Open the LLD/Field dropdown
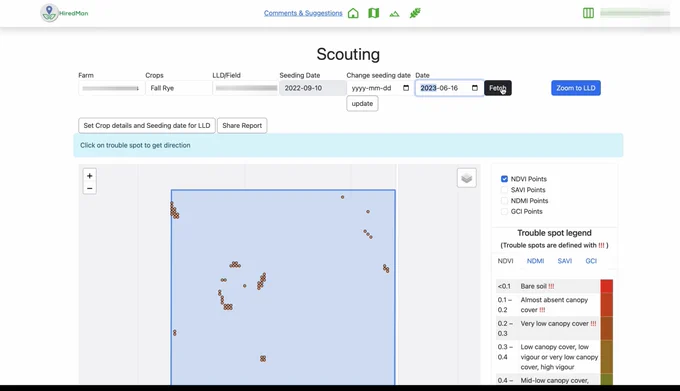 [245, 88]
